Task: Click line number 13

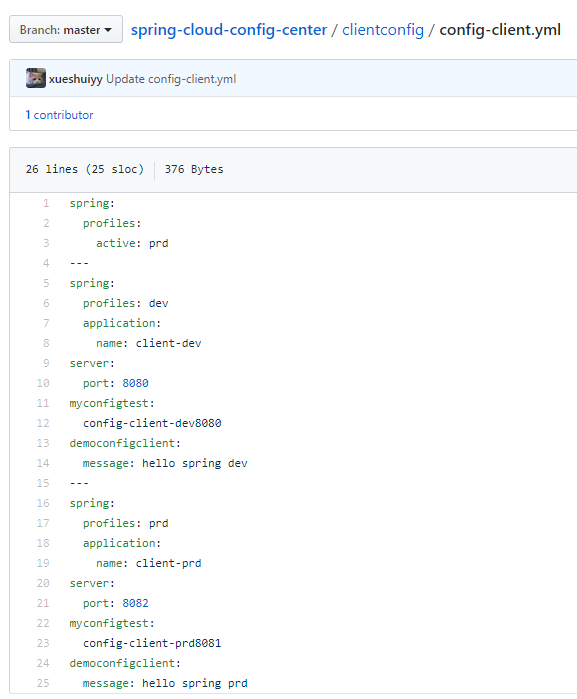Action: click(43, 443)
